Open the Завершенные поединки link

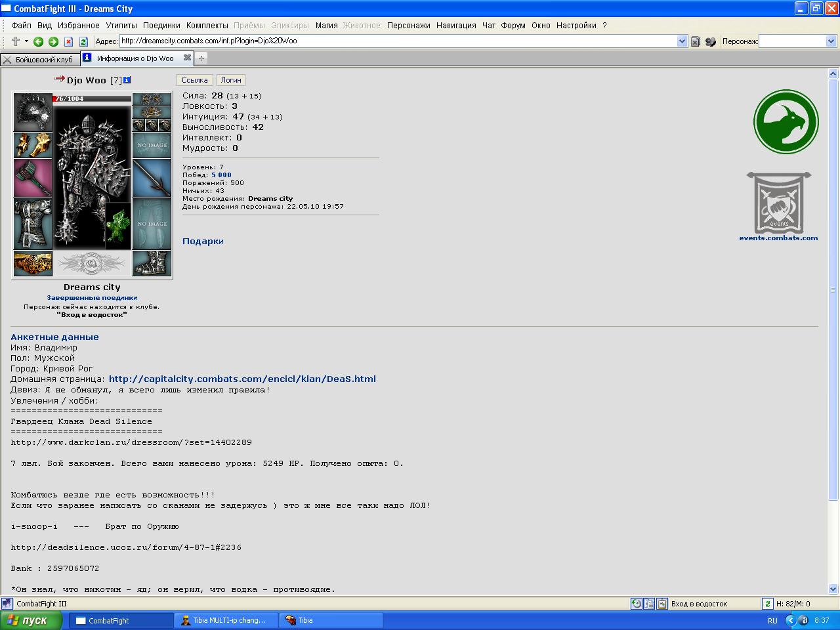coord(92,298)
